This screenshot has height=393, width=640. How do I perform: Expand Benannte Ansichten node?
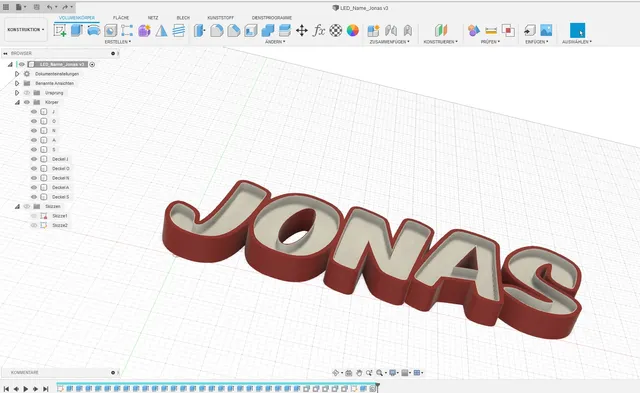[x=17, y=83]
